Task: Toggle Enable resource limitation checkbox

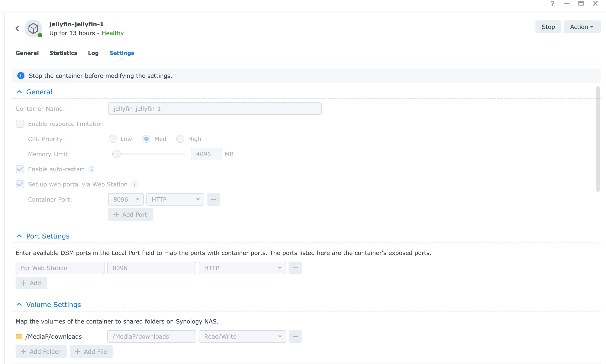Action: coord(20,124)
